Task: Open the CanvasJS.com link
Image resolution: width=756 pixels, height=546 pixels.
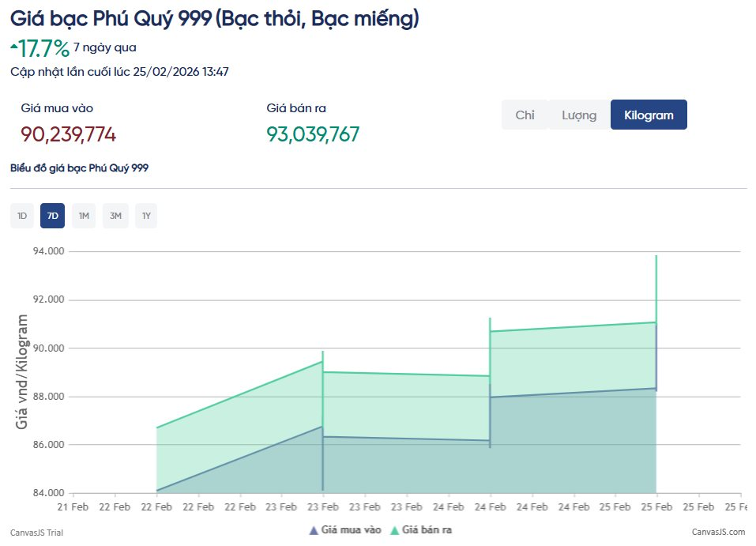Action: click(718, 533)
